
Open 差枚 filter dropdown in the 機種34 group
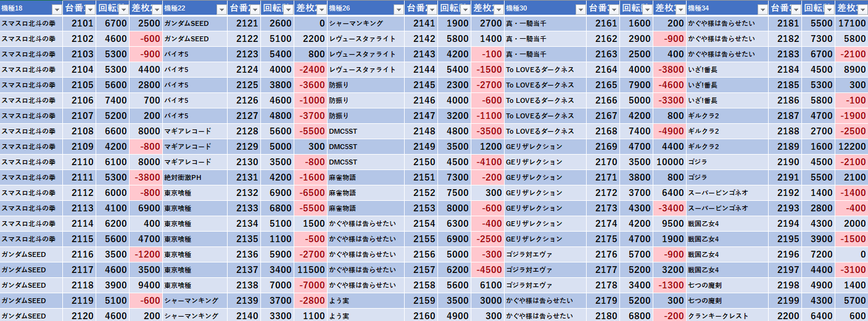click(x=862, y=9)
